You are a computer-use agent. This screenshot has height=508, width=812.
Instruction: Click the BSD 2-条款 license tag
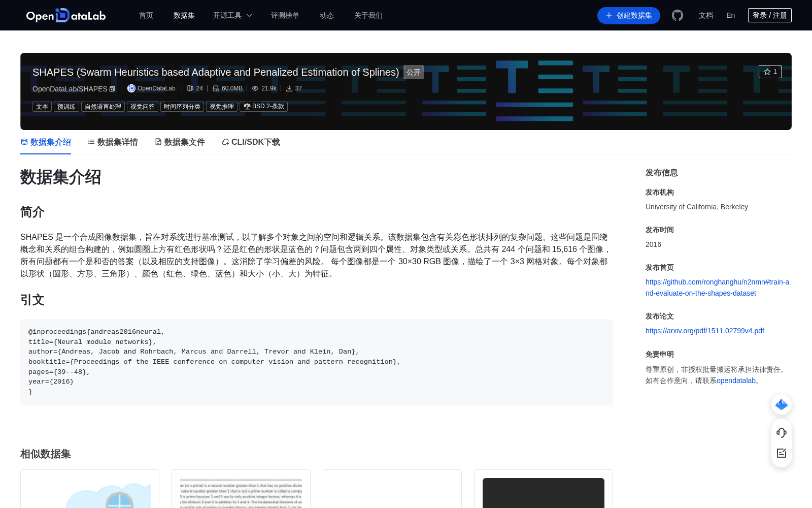263,107
